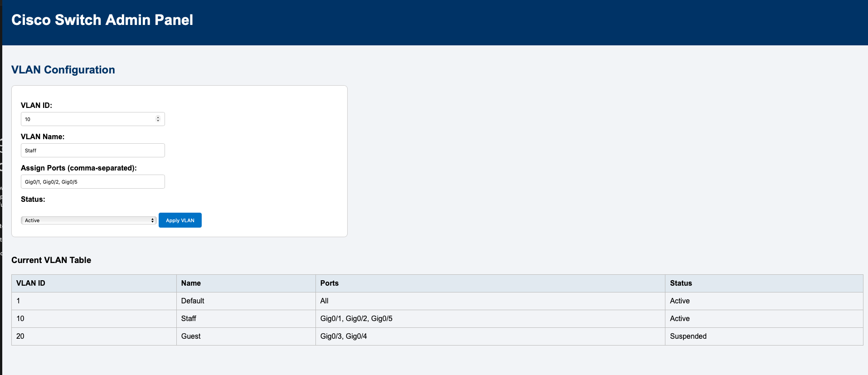868x375 pixels.
Task: Click the Guest name cell
Action: (x=246, y=336)
